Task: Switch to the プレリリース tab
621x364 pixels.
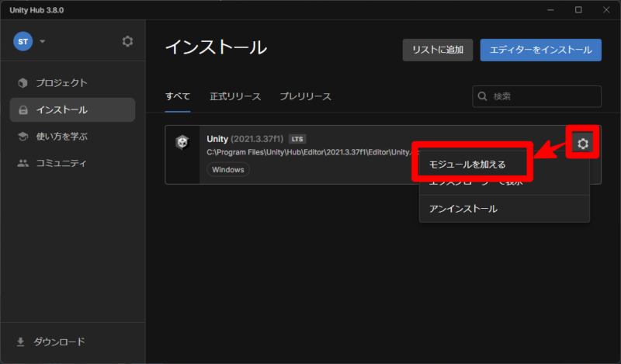Action: coord(305,96)
